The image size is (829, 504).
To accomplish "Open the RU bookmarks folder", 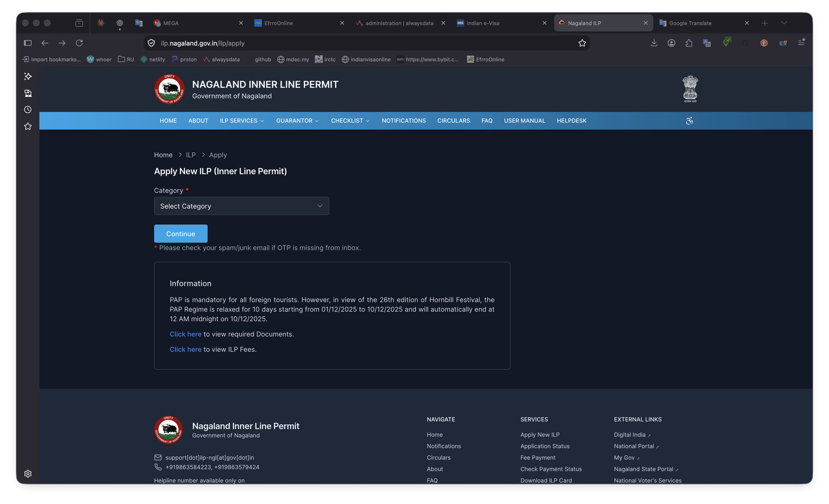I will point(126,59).
